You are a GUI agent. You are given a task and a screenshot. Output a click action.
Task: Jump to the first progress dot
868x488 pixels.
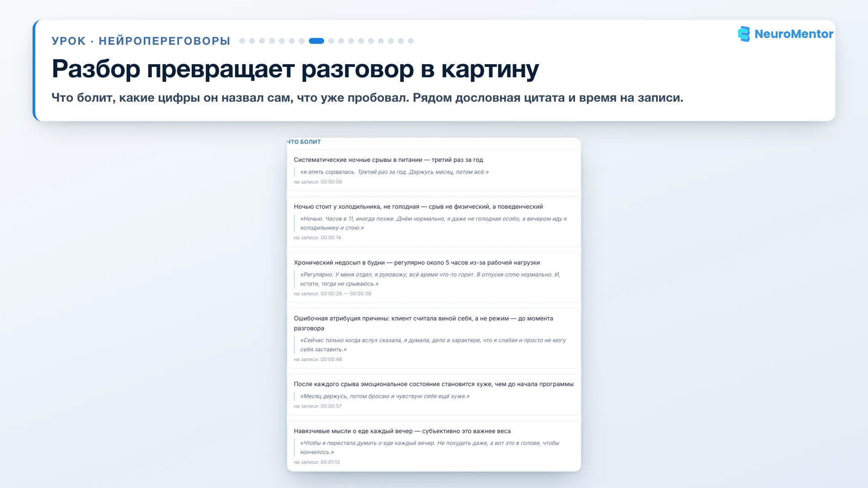tap(242, 41)
